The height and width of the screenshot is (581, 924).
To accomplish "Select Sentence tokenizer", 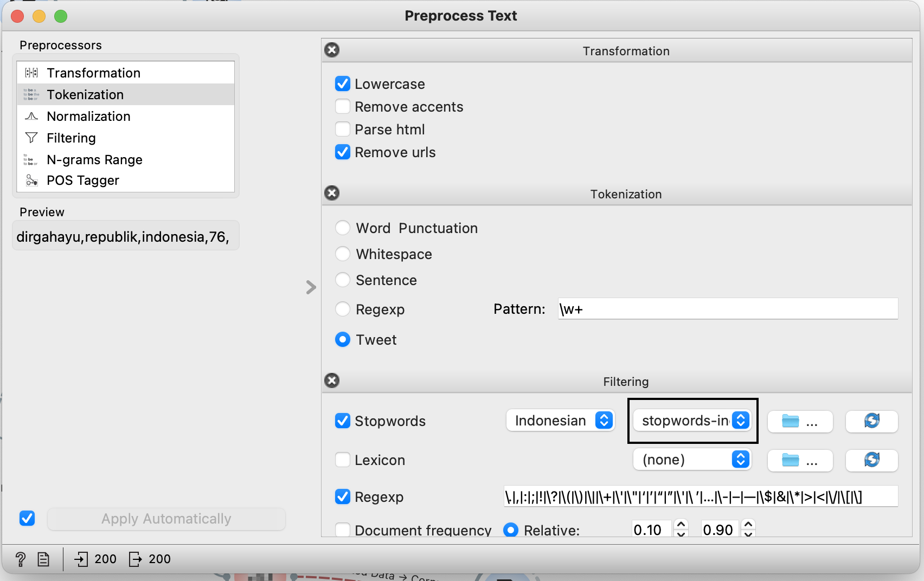I will tap(343, 280).
